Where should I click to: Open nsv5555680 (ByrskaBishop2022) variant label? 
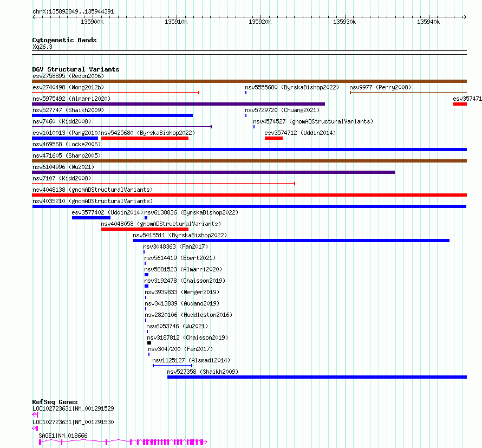[292, 87]
